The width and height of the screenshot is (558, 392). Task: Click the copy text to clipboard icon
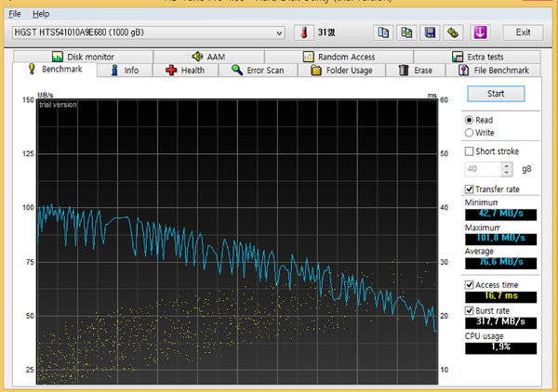[383, 33]
